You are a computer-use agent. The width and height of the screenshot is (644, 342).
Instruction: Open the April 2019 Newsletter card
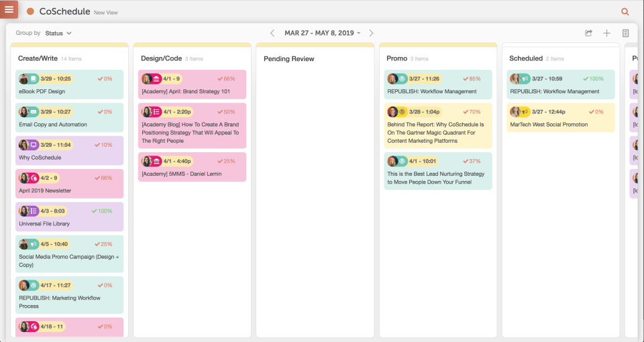pyautogui.click(x=69, y=184)
